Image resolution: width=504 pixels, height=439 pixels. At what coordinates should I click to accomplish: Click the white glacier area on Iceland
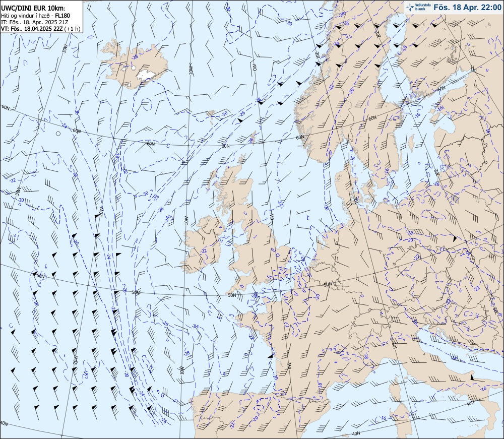click(146, 75)
